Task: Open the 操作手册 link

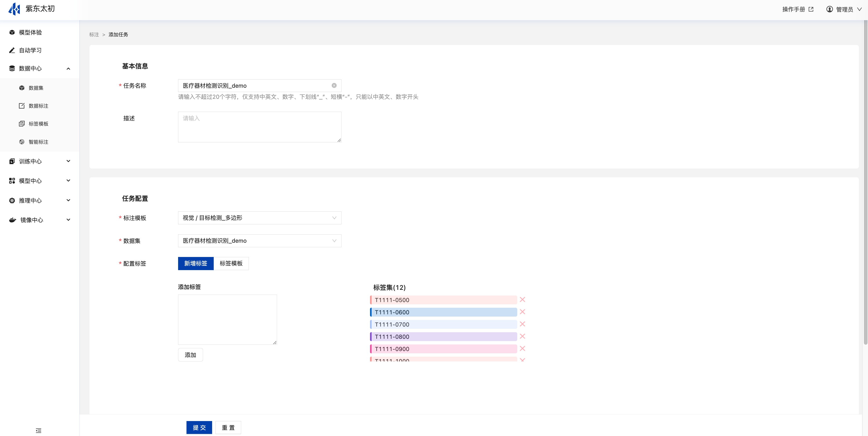Action: click(794, 9)
